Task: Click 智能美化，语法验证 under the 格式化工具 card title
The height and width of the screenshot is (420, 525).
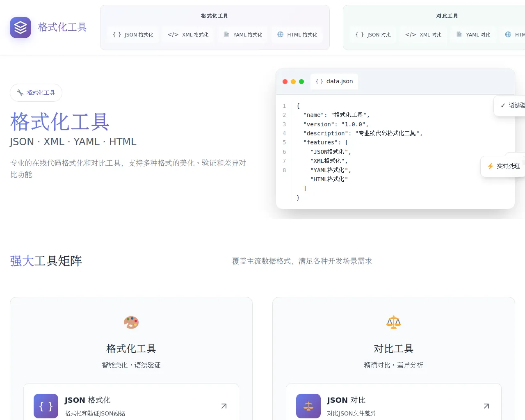Action: (x=131, y=365)
